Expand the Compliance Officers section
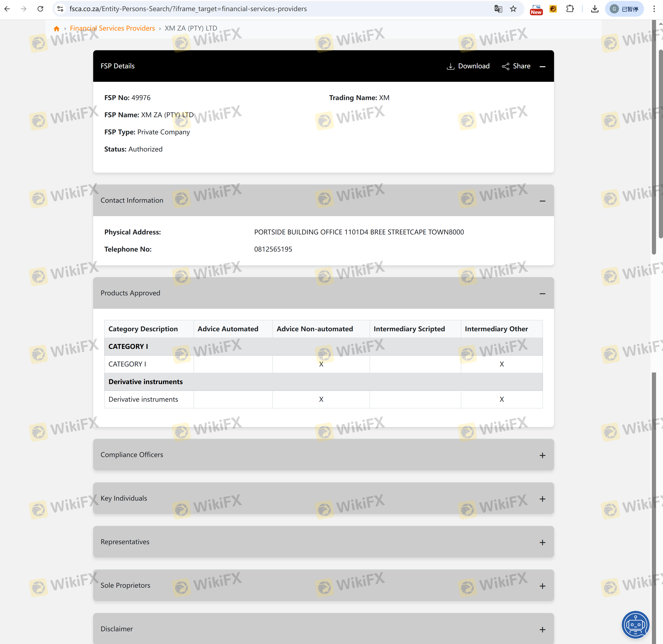The width and height of the screenshot is (663, 644). (x=542, y=455)
